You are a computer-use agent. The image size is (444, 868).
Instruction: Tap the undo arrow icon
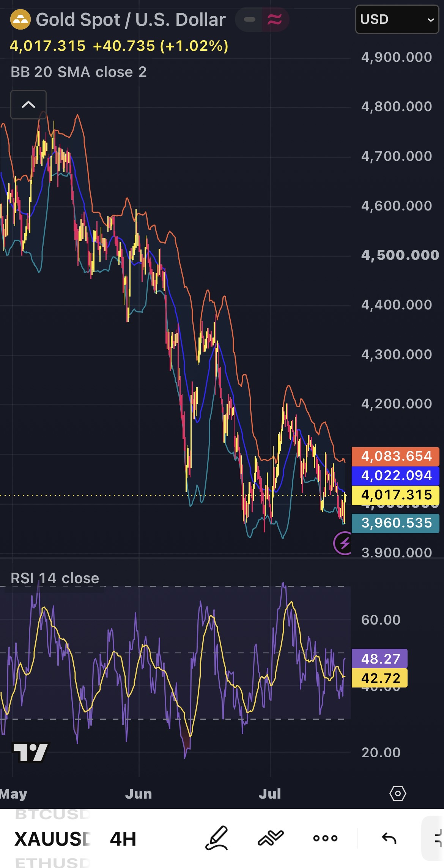tap(389, 838)
